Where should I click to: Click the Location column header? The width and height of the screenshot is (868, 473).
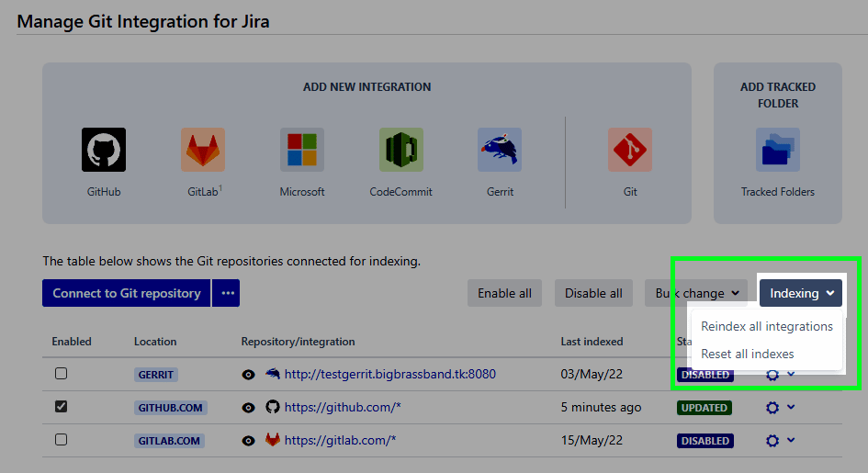[155, 342]
